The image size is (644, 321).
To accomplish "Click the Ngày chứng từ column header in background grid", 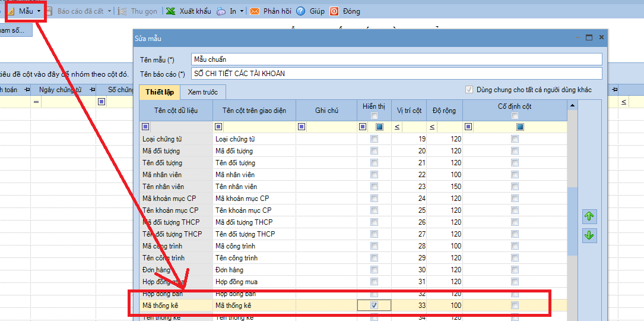I will (x=64, y=89).
